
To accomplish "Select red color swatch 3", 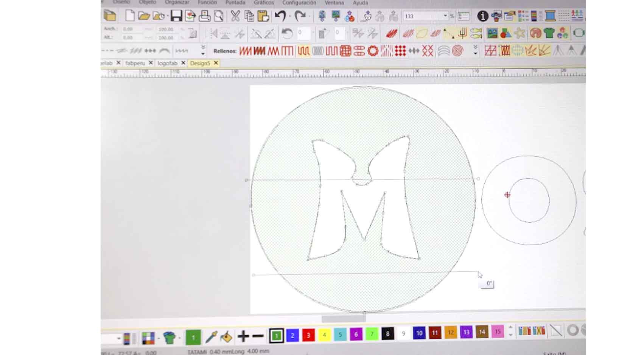I will click(308, 335).
